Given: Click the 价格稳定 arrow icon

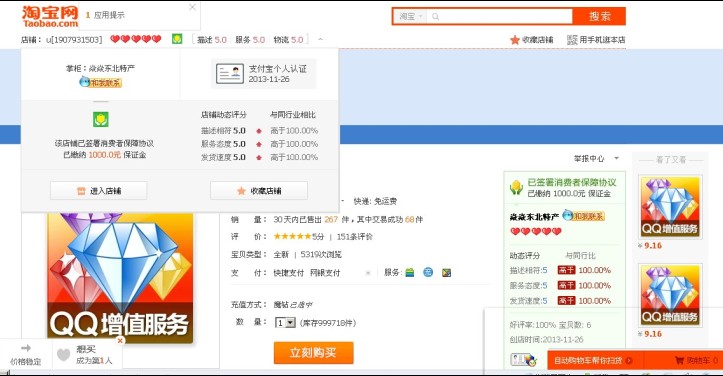Looking at the screenshot, I should point(26,348).
